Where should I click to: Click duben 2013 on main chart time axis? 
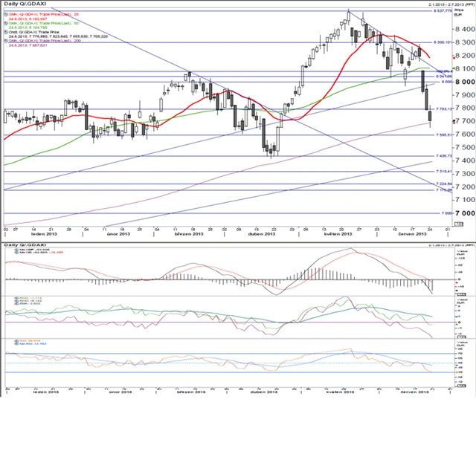pyautogui.click(x=262, y=234)
